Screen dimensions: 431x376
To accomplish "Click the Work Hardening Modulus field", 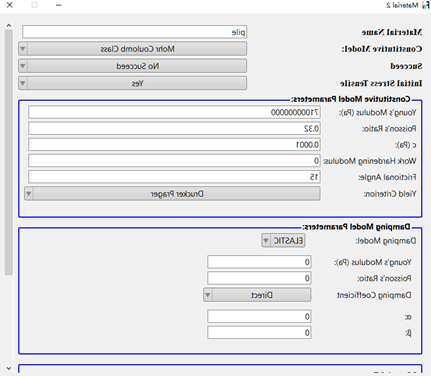I will 174,161.
